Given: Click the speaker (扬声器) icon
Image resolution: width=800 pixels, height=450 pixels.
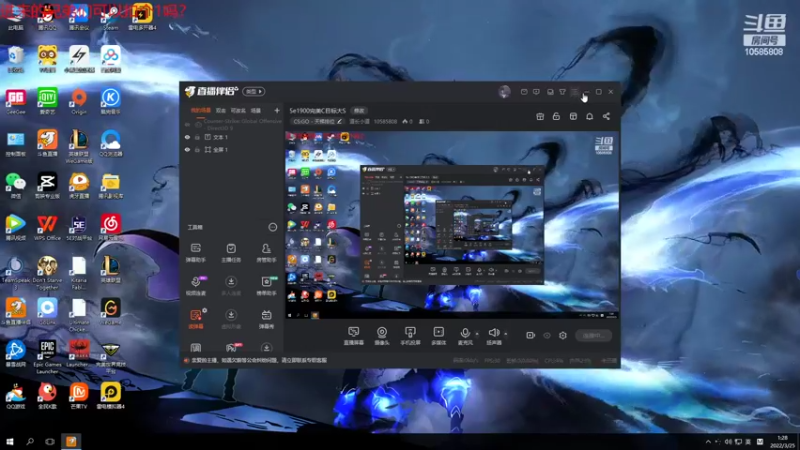Looking at the screenshot, I should click(x=494, y=334).
